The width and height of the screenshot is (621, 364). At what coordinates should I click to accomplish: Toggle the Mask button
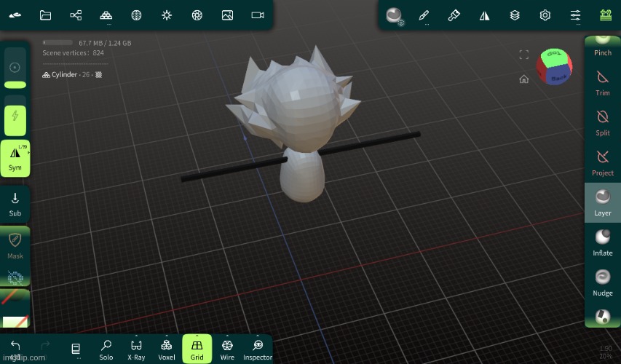[15, 246]
